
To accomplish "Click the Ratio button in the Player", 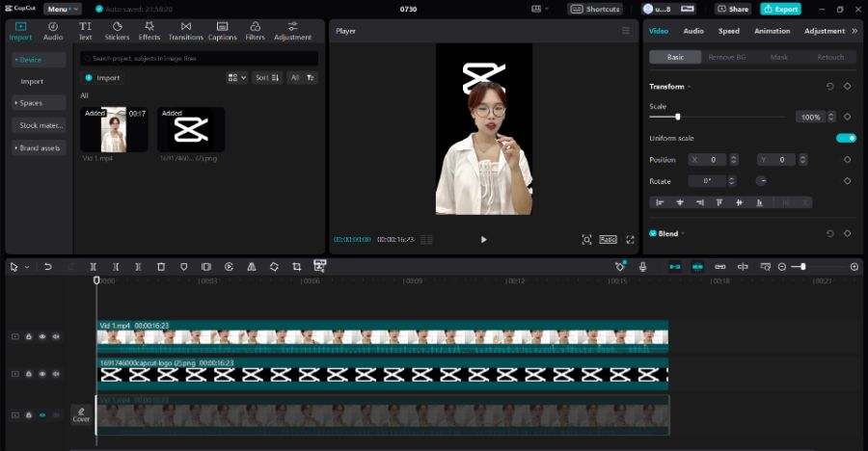I will [608, 240].
